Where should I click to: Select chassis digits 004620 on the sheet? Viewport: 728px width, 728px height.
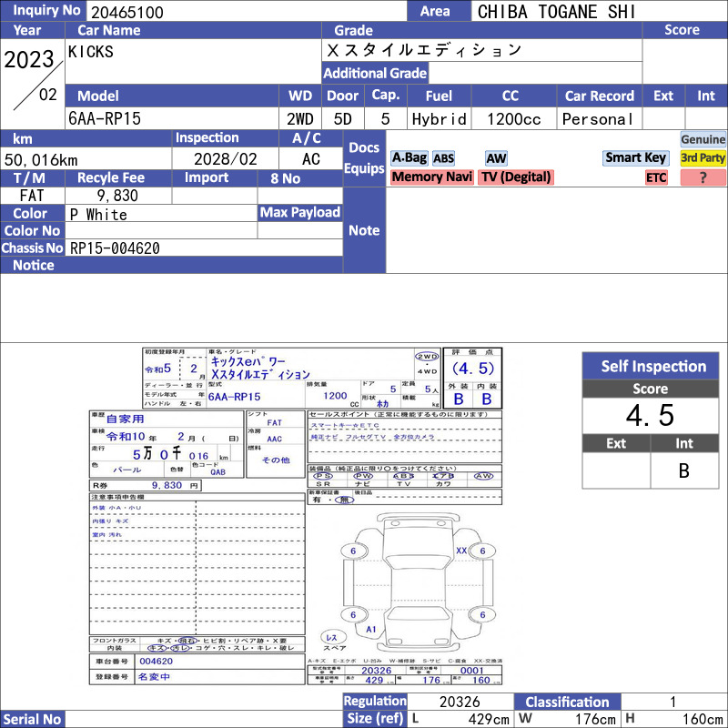[156, 662]
